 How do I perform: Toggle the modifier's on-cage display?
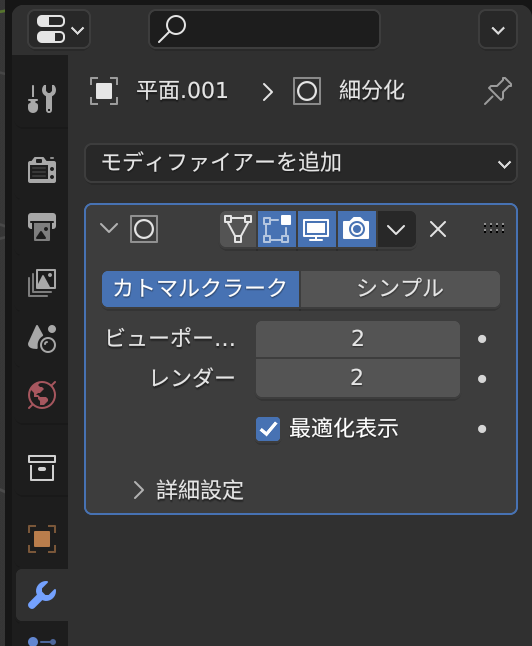coord(238,229)
